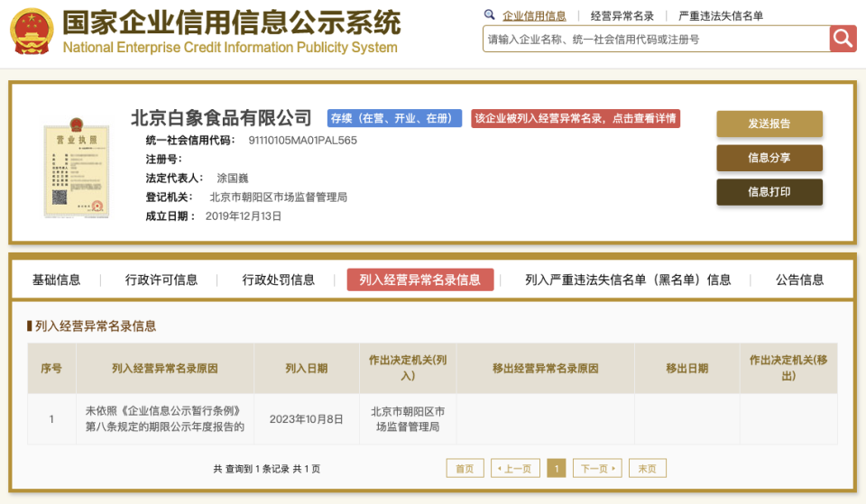Switch to 行政处罚信息 tab
The width and height of the screenshot is (866, 504).
click(279, 279)
